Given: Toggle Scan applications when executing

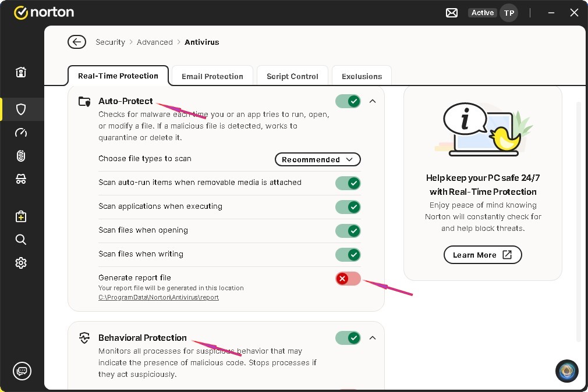Looking at the screenshot, I should coord(348,207).
